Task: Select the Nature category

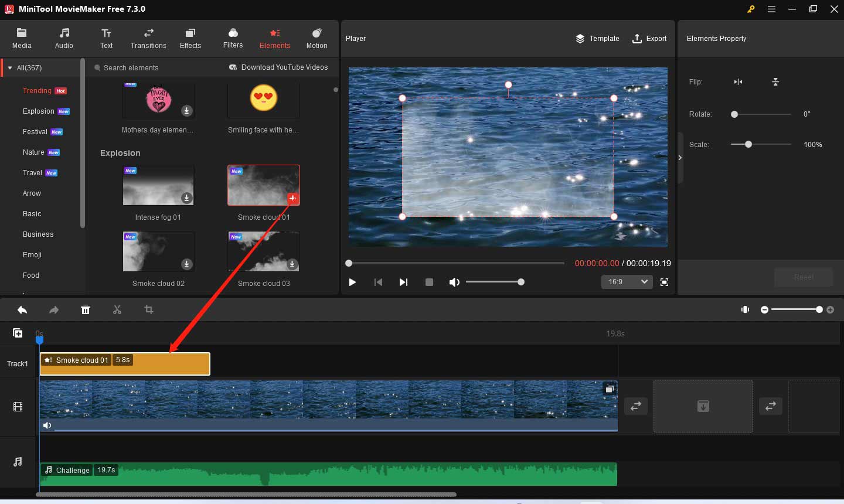Action: click(33, 152)
